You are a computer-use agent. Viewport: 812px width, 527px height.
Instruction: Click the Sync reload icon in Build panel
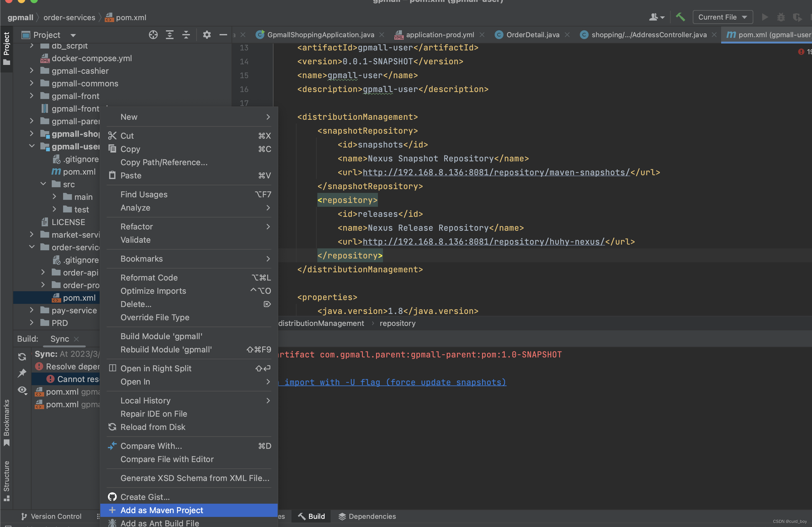point(22,356)
